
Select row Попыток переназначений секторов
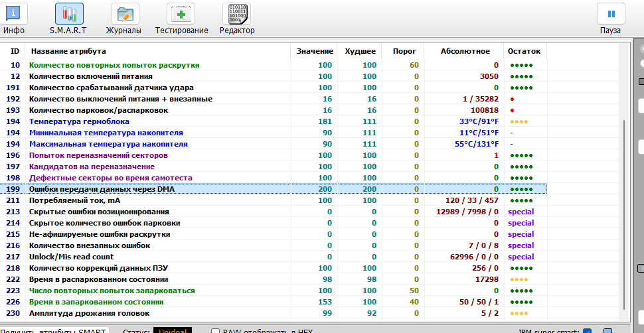point(98,155)
